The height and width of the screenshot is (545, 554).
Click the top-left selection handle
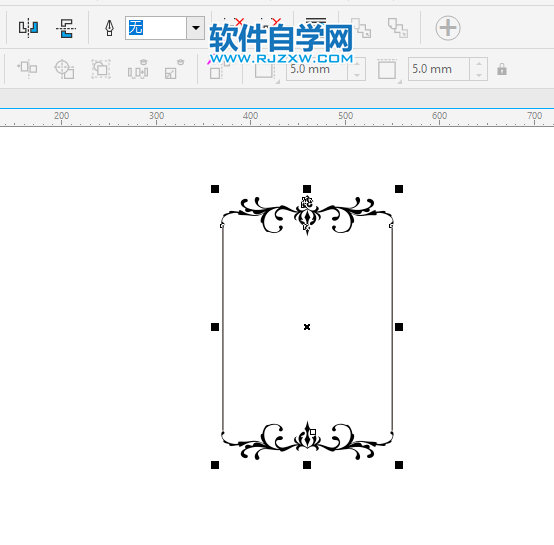pyautogui.click(x=215, y=189)
